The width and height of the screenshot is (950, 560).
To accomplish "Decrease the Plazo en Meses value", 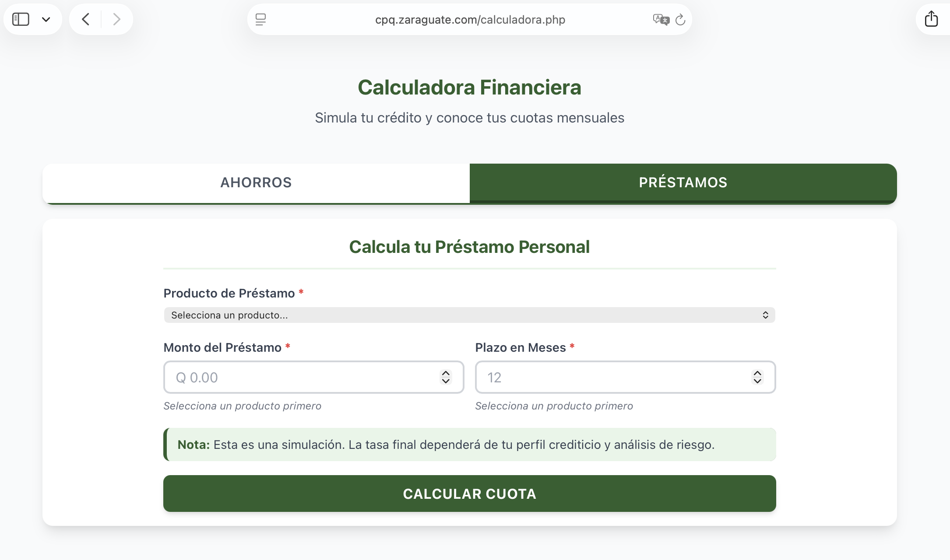I will (757, 381).
